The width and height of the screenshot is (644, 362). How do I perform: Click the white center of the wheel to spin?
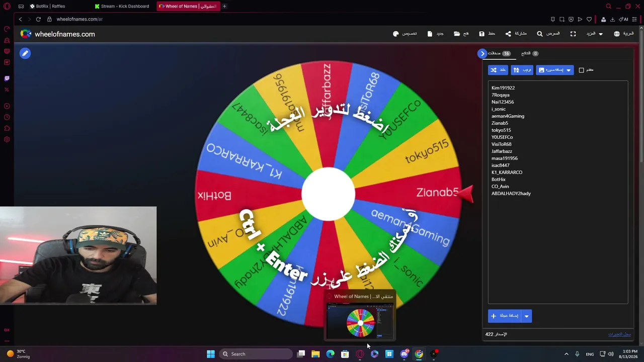[328, 194]
